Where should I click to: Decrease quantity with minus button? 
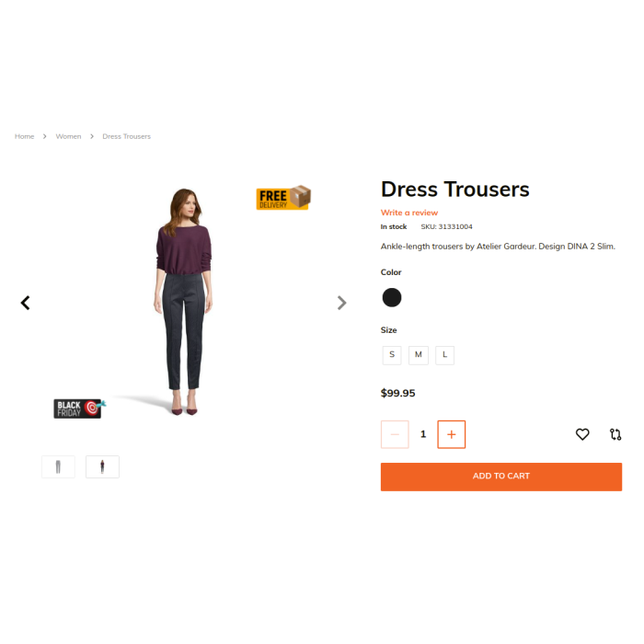click(395, 434)
